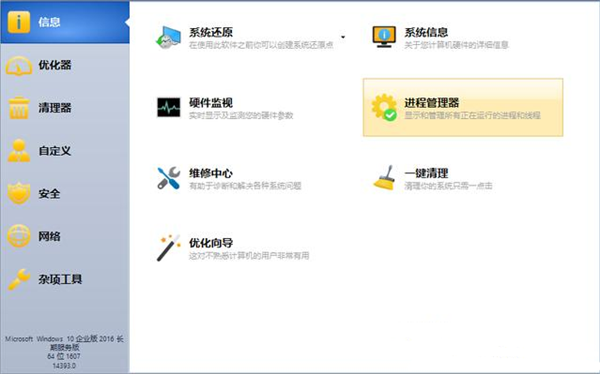Click the 进程管理器 gear icon
This screenshot has height=374, width=600.
coord(384,108)
